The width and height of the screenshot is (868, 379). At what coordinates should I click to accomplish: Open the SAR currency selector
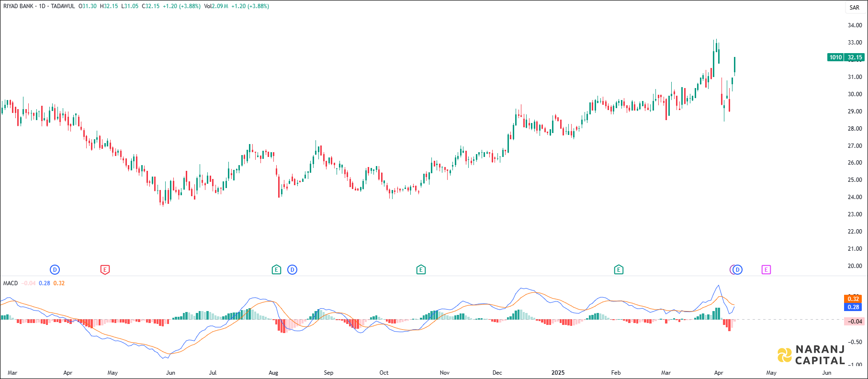click(855, 7)
